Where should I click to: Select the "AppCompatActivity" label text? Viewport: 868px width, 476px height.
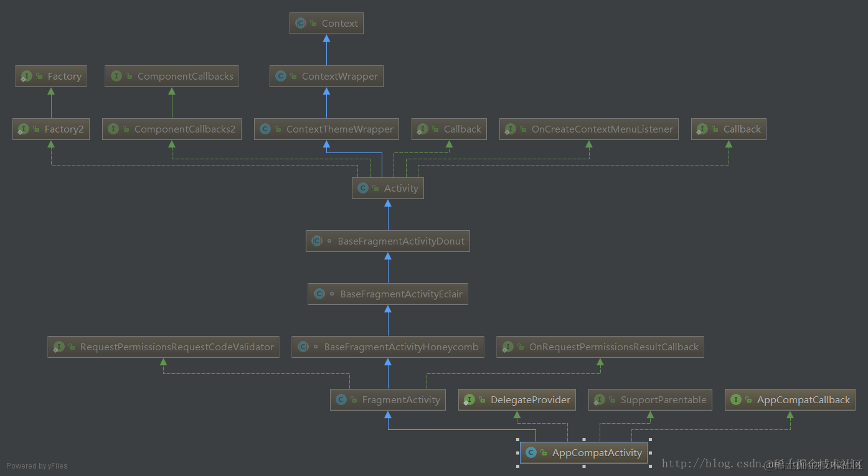(597, 453)
